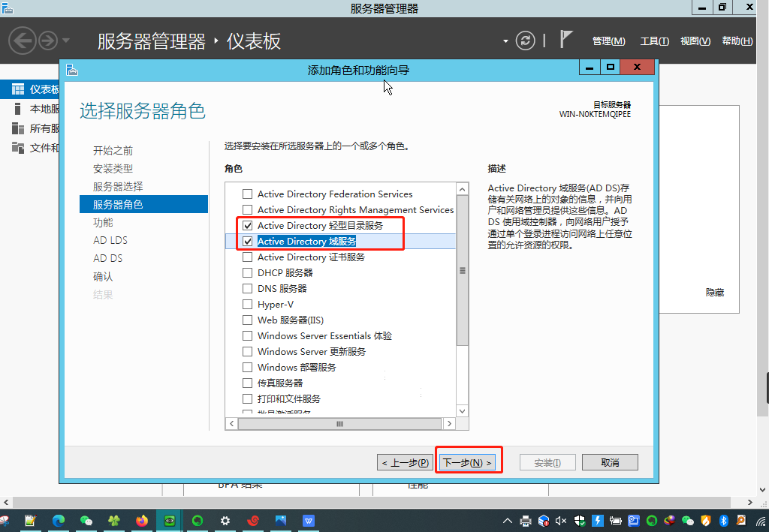Click 隐藏 link in dashboard behind wizard

click(715, 293)
